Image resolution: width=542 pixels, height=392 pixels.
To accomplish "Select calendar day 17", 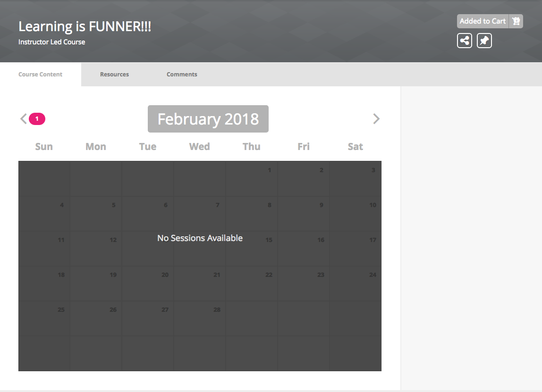I will [x=356, y=248].
